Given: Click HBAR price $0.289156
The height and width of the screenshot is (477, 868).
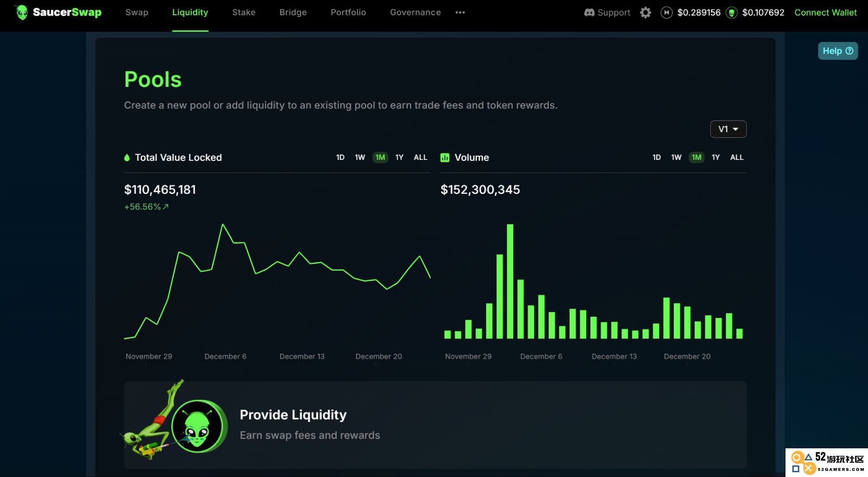Looking at the screenshot, I should coord(699,13).
